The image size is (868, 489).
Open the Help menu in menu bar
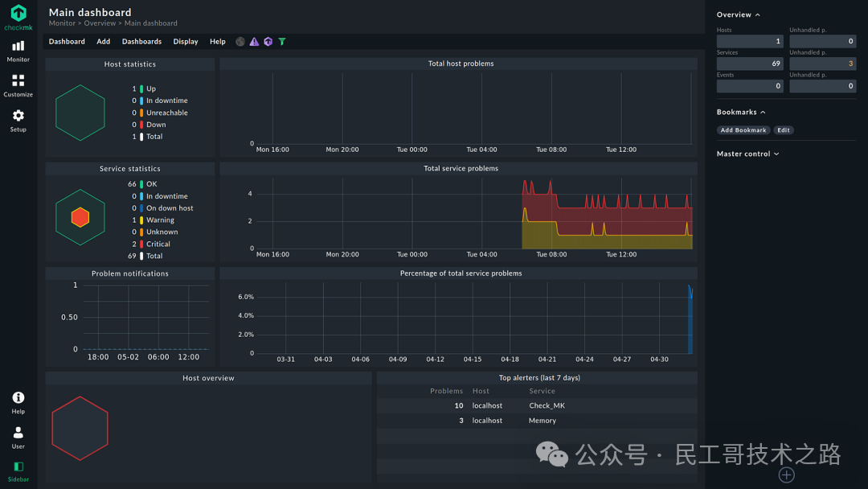point(218,42)
